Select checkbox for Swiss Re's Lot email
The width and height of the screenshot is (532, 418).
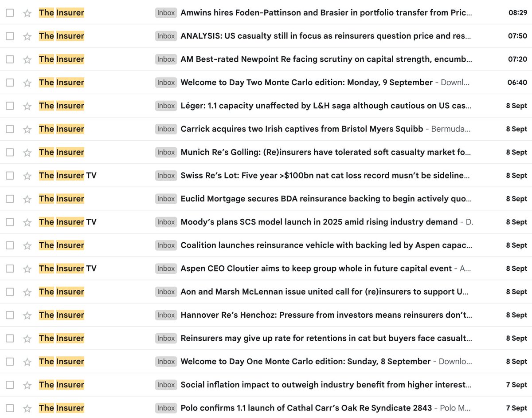10,176
